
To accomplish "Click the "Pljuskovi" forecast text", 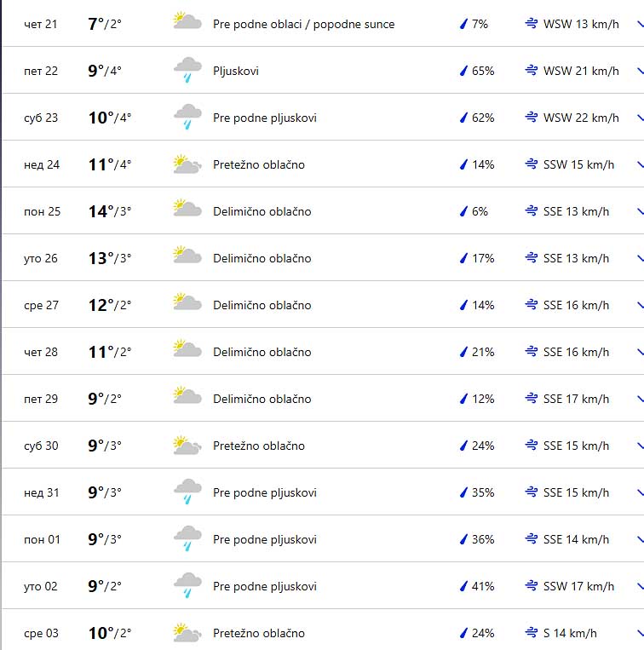I will (236, 71).
